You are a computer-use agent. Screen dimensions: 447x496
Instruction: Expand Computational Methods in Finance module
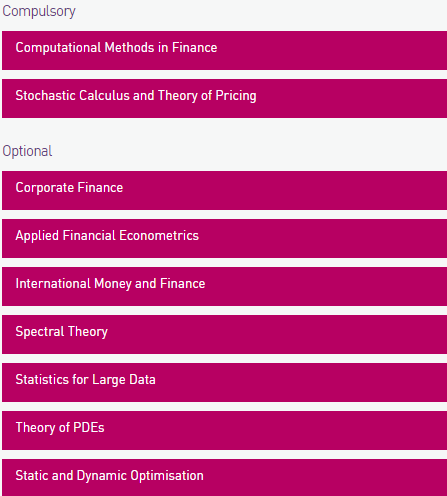(x=224, y=51)
